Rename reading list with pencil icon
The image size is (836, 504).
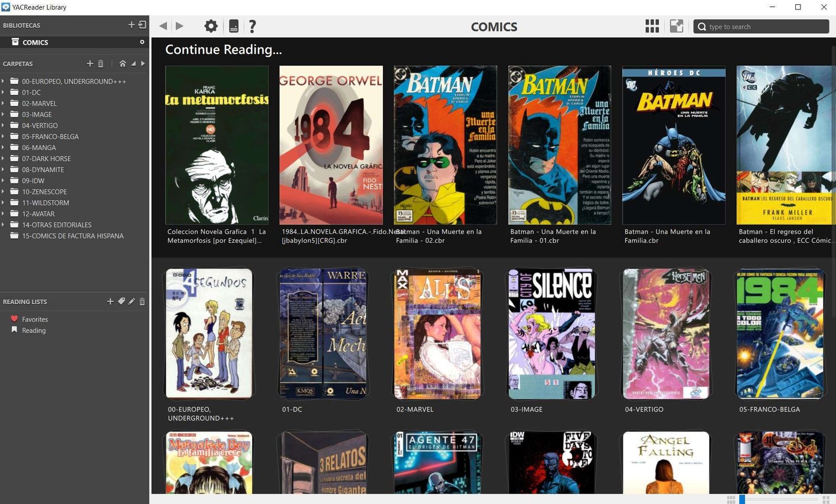pos(132,301)
